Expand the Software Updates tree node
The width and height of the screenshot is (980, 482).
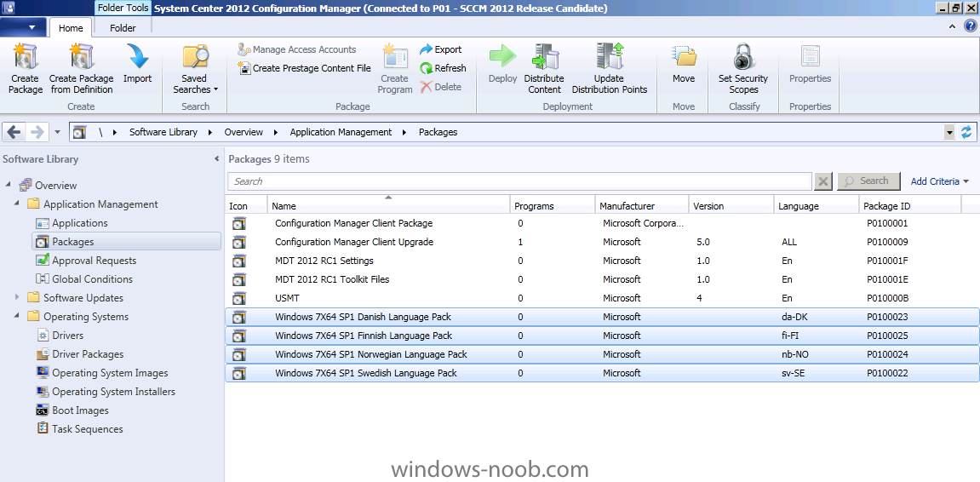17,297
